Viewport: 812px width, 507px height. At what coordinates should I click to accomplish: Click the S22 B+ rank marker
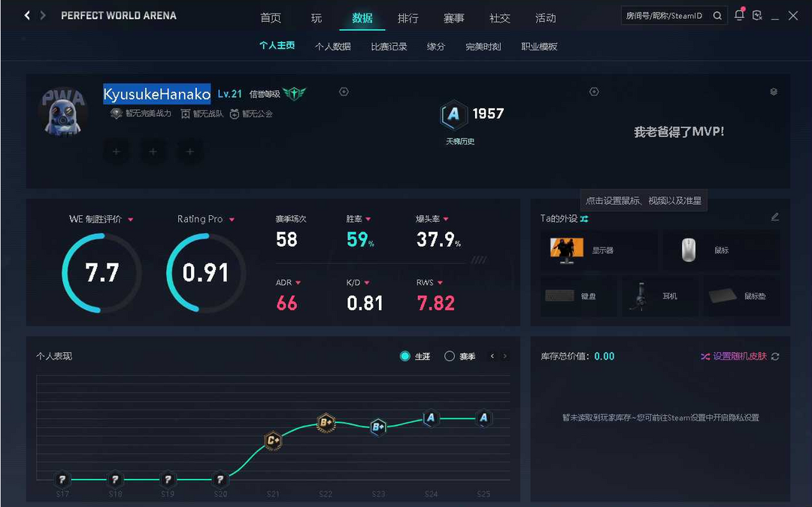click(x=326, y=423)
